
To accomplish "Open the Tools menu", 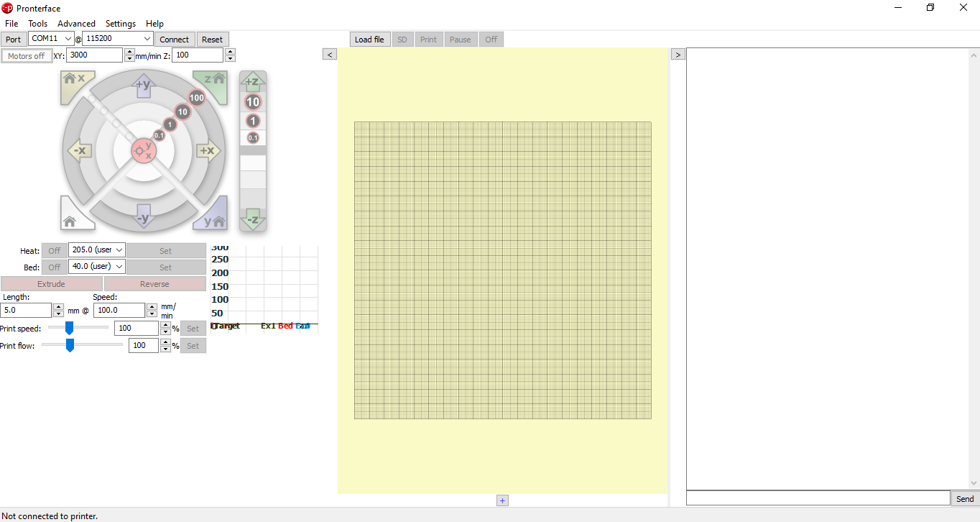I will click(x=38, y=24).
